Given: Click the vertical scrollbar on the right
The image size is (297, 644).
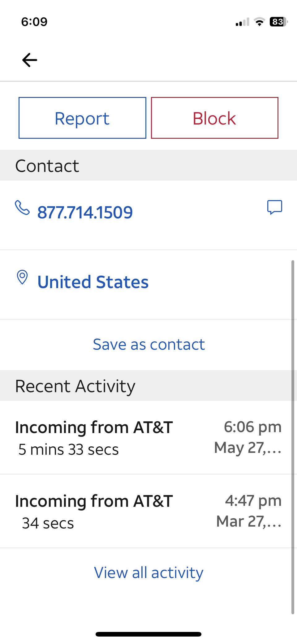Looking at the screenshot, I should point(292,437).
